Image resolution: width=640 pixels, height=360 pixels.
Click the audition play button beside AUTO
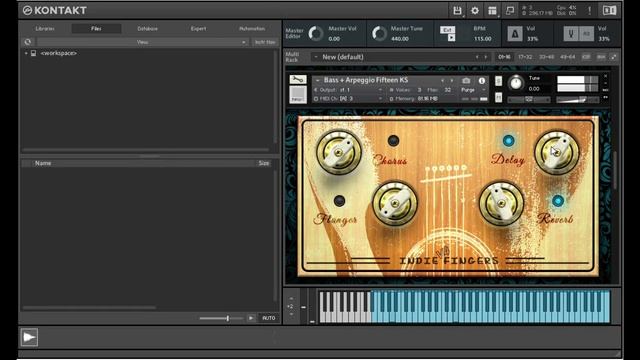click(251, 318)
